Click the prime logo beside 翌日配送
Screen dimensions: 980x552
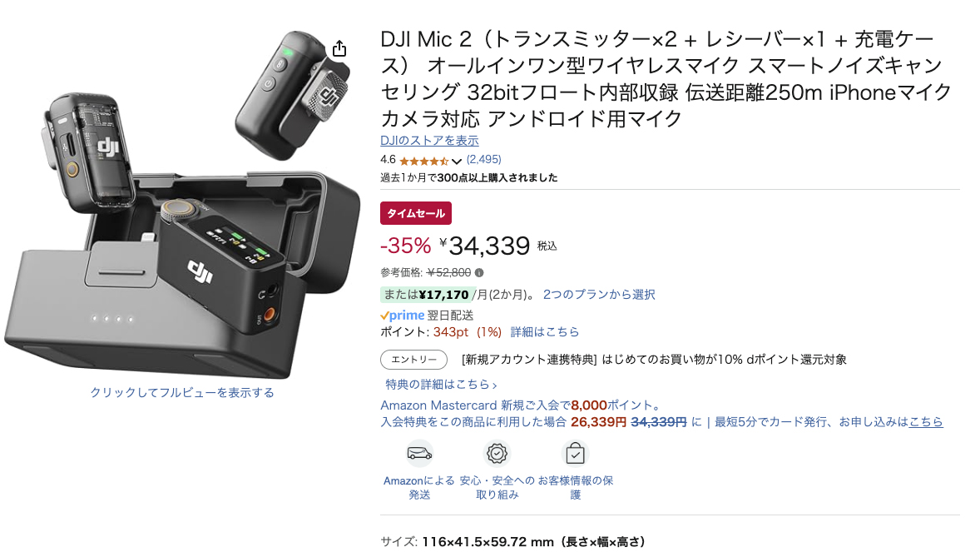point(403,316)
